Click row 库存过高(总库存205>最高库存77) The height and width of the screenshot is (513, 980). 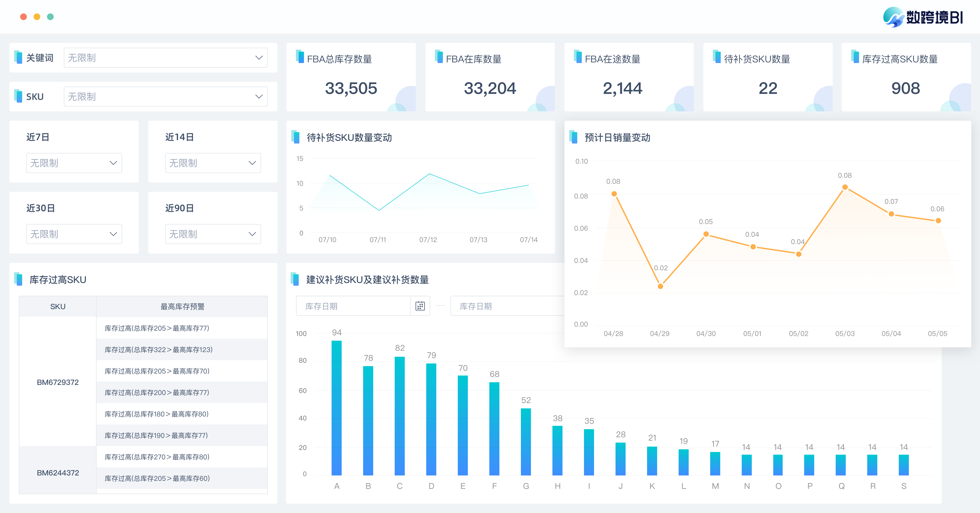pos(182,328)
